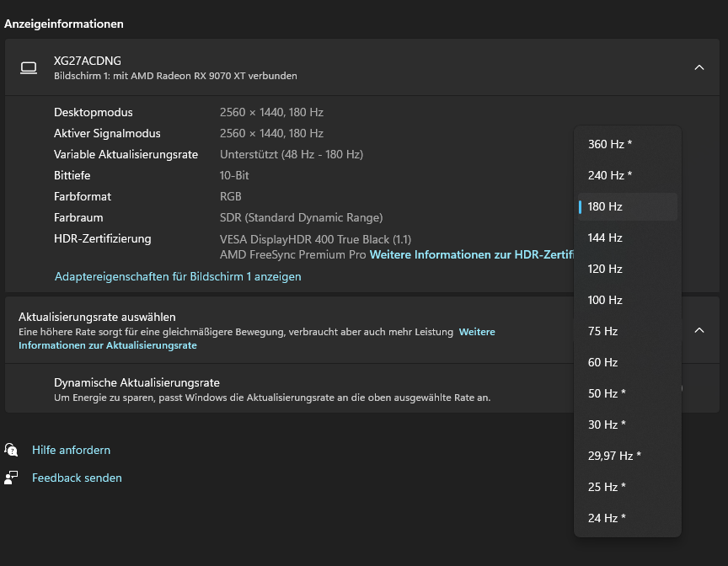Open Adaptereigenschaften für Bildschirm 1 anzeigen

pyautogui.click(x=178, y=276)
